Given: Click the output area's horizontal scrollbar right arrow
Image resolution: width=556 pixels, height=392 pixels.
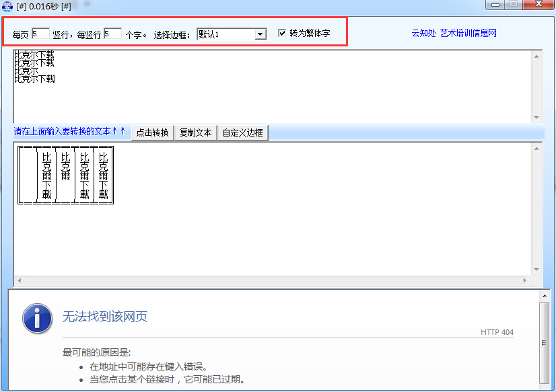Looking at the screenshot, I should pyautogui.click(x=526, y=280).
